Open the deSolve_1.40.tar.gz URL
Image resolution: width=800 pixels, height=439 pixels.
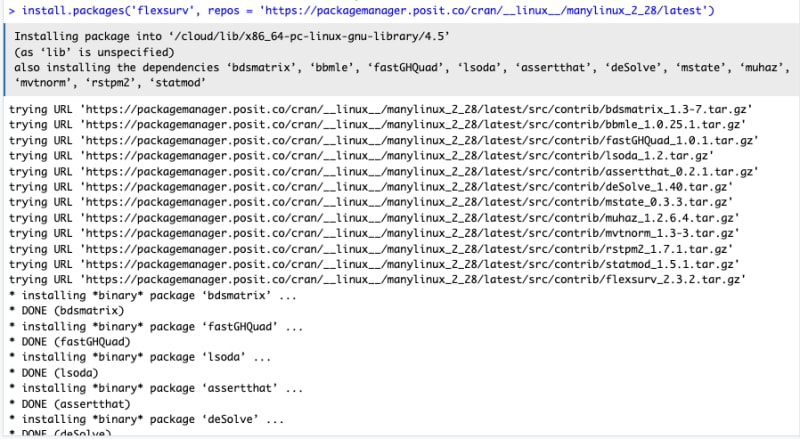(409, 187)
